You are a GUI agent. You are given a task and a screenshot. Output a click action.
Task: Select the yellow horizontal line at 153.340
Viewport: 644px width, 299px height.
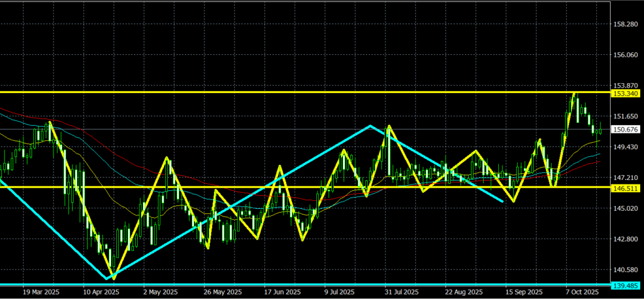(314, 93)
